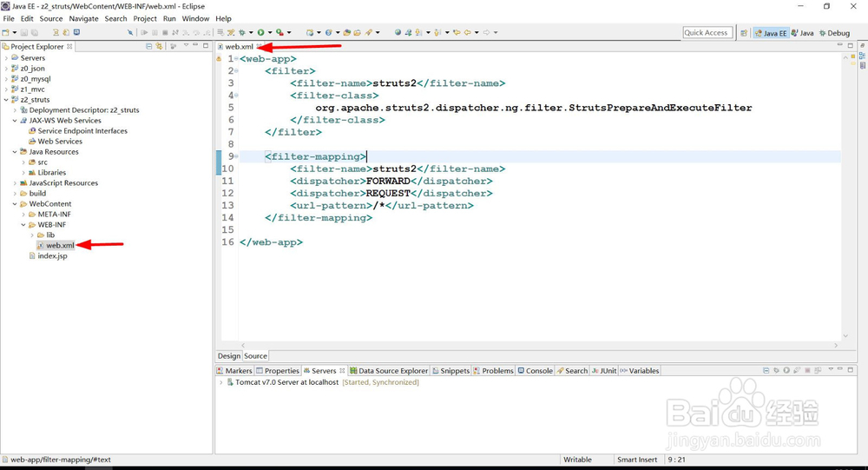Expand the Tomcat v7.0 Server entry

[x=220, y=382]
